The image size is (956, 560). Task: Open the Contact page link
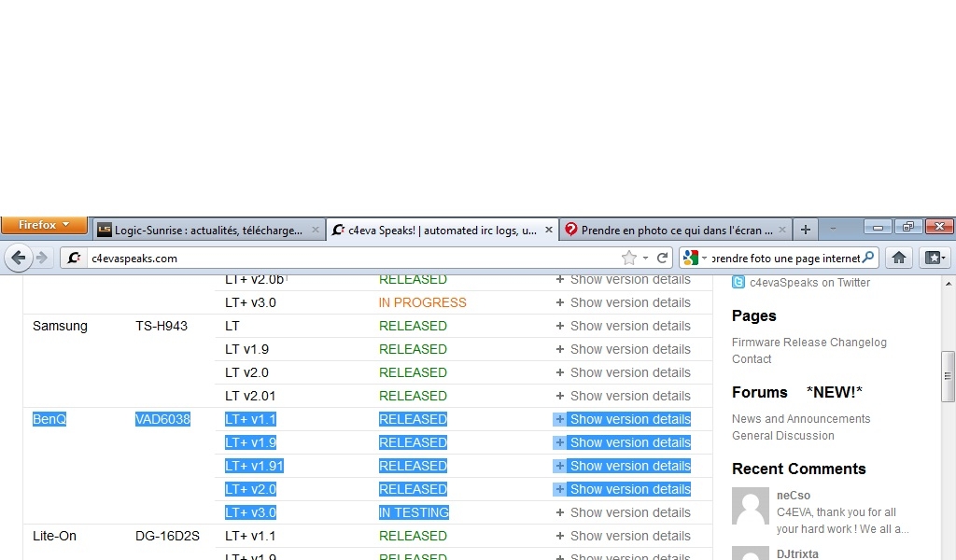(752, 359)
